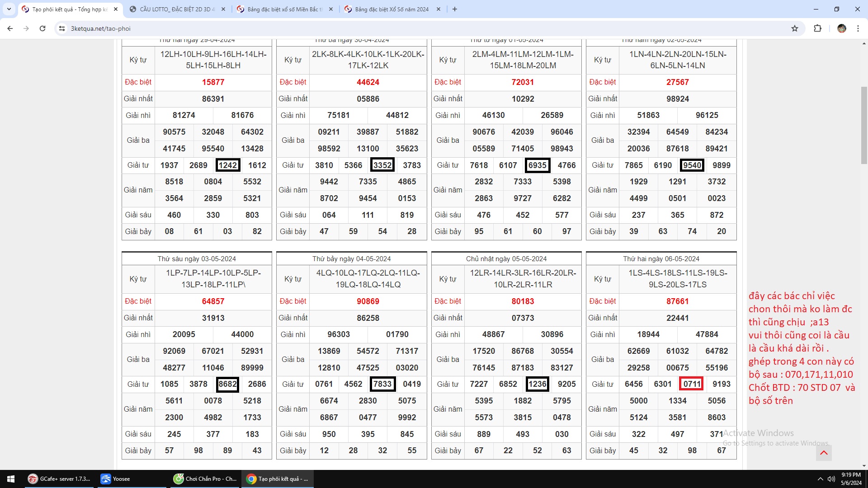Open the Chrome three-dot menu
868x488 pixels.
(858, 28)
